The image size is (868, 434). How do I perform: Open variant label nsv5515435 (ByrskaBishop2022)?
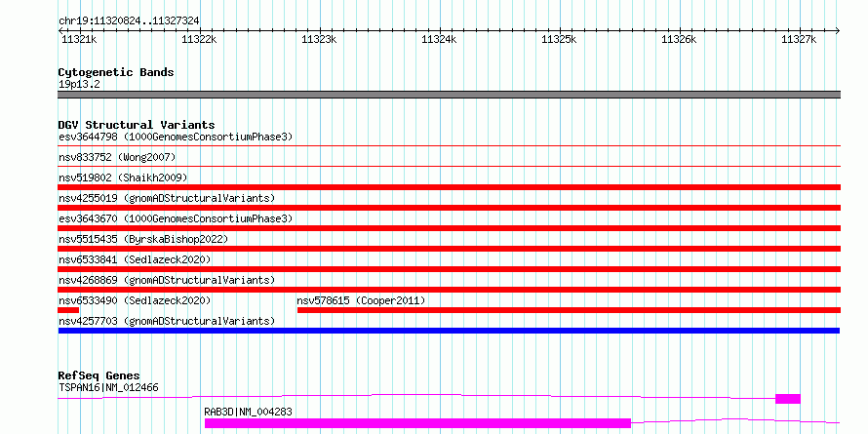[143, 239]
